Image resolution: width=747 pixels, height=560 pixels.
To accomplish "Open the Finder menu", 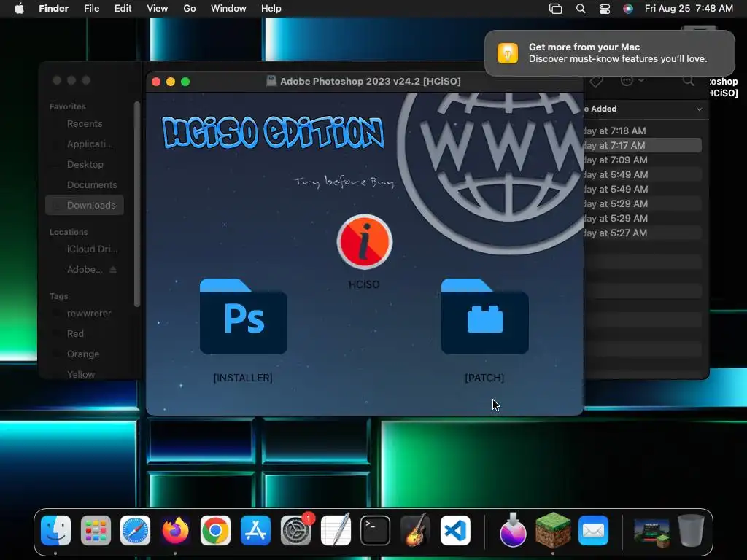I will pos(54,9).
